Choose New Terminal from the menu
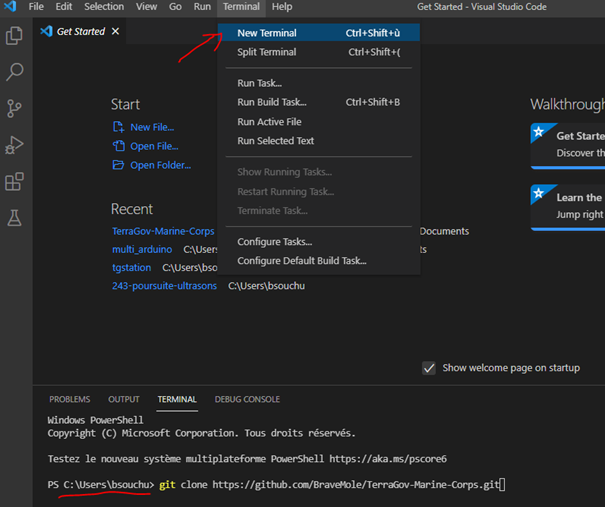This screenshot has width=605, height=507. (x=319, y=33)
